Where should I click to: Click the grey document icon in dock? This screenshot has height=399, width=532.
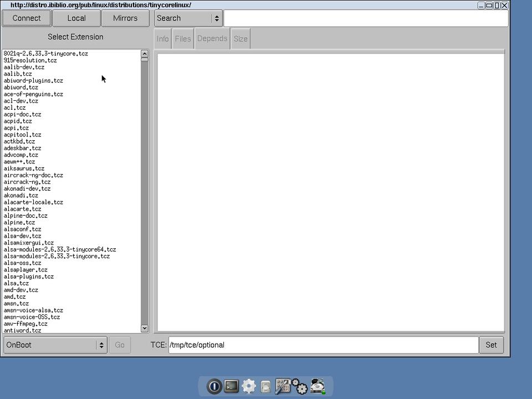(x=265, y=387)
